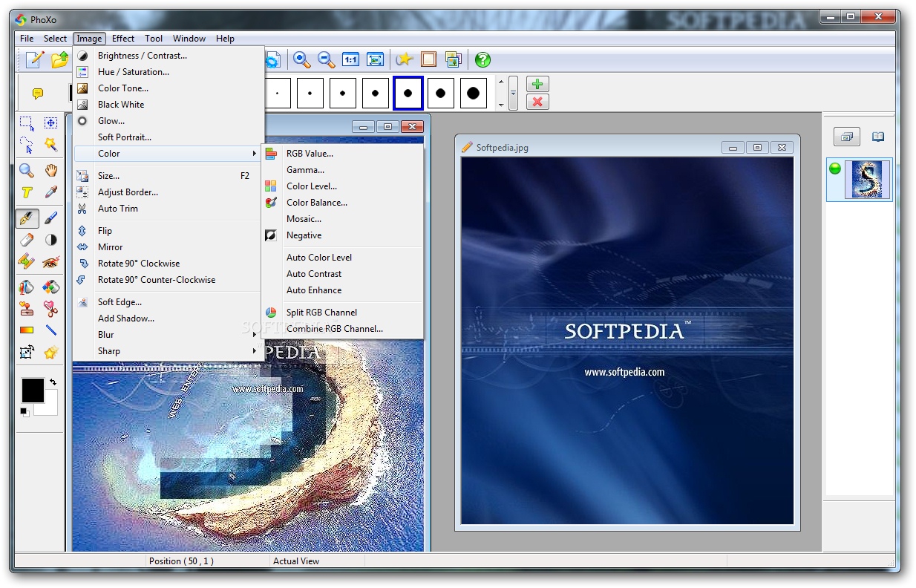This screenshot has width=916, height=588.
Task: Select the clone stamp tool
Action: [x=27, y=309]
